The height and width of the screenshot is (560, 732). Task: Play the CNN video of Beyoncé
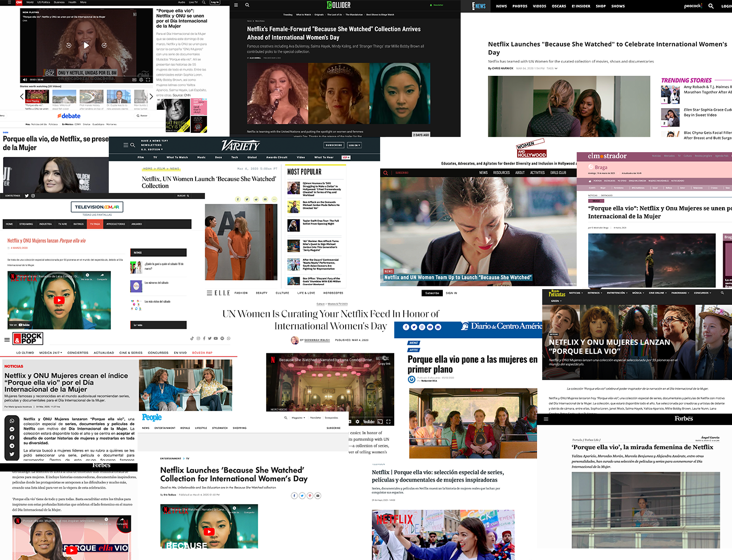point(86,45)
